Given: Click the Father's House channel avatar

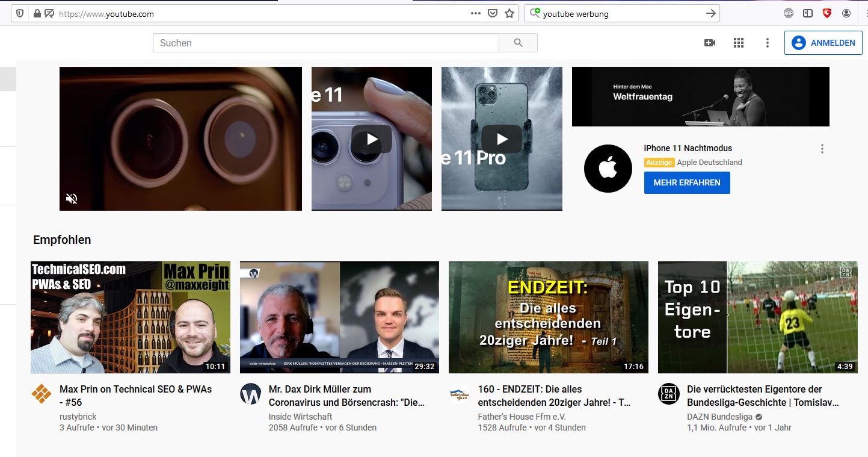Looking at the screenshot, I should tap(460, 394).
